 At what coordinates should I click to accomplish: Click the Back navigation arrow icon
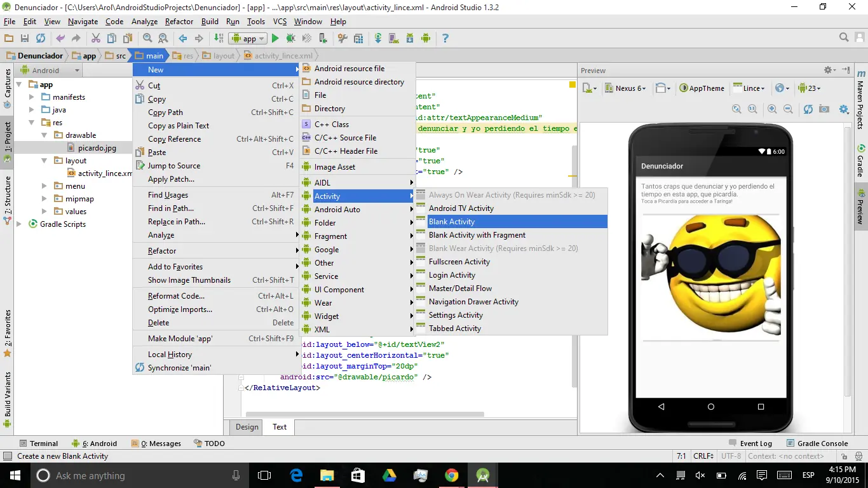click(183, 39)
